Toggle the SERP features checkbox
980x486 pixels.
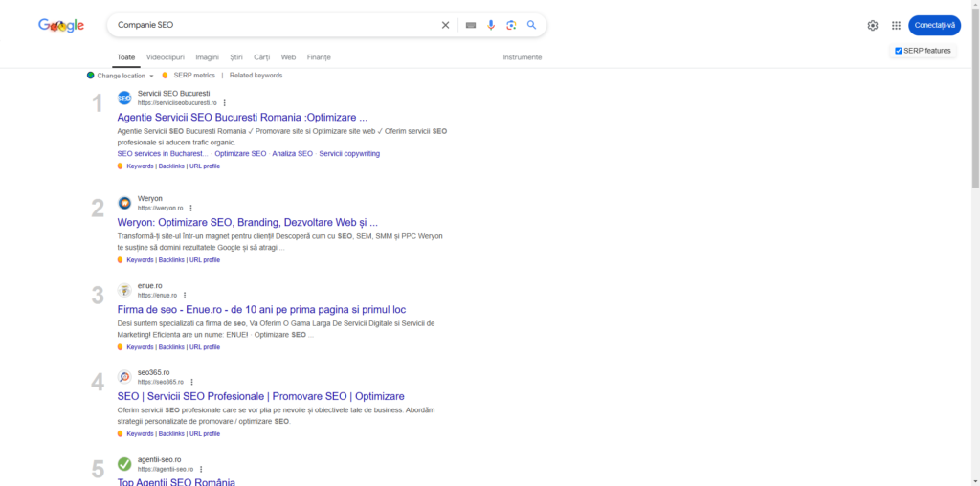898,51
